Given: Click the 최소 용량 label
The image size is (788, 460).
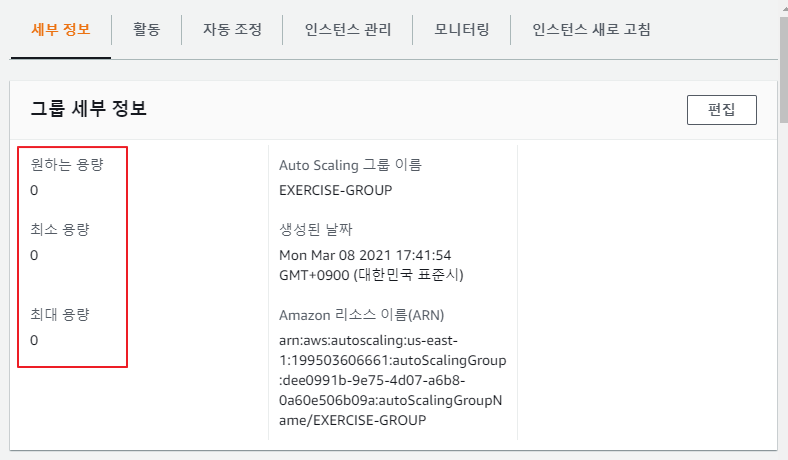Looking at the screenshot, I should pyautogui.click(x=60, y=230).
